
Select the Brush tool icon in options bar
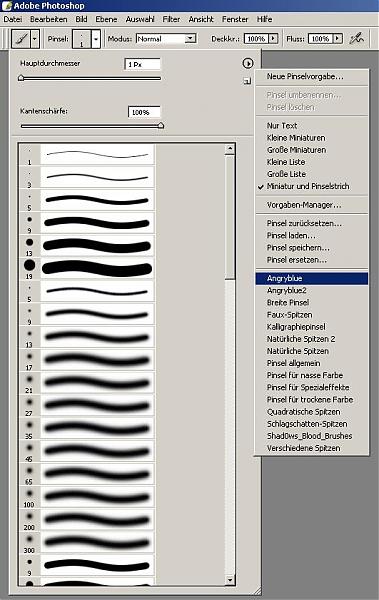tap(21, 39)
